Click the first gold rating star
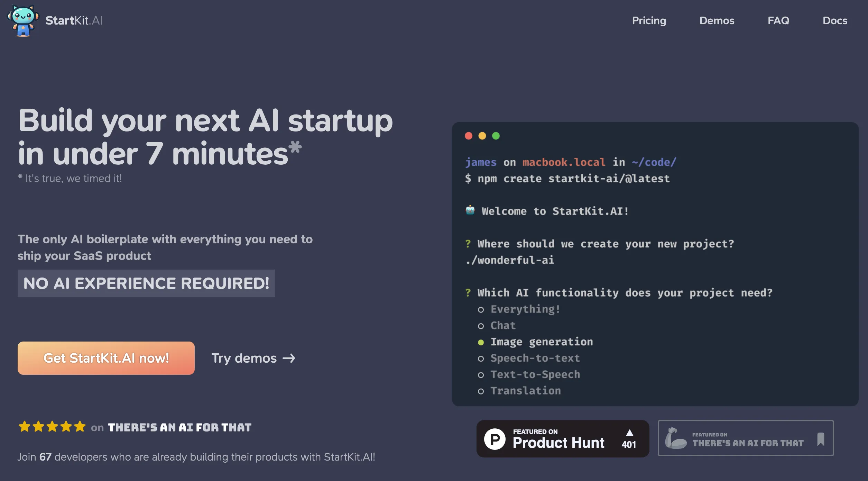Viewport: 868px width, 481px height. [25, 426]
